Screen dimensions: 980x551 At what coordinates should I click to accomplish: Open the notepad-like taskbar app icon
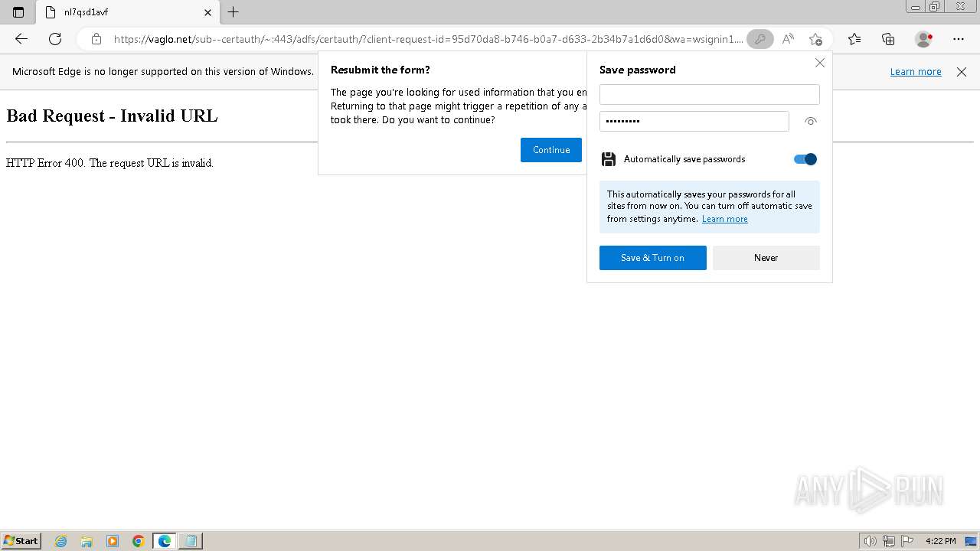pos(191,541)
